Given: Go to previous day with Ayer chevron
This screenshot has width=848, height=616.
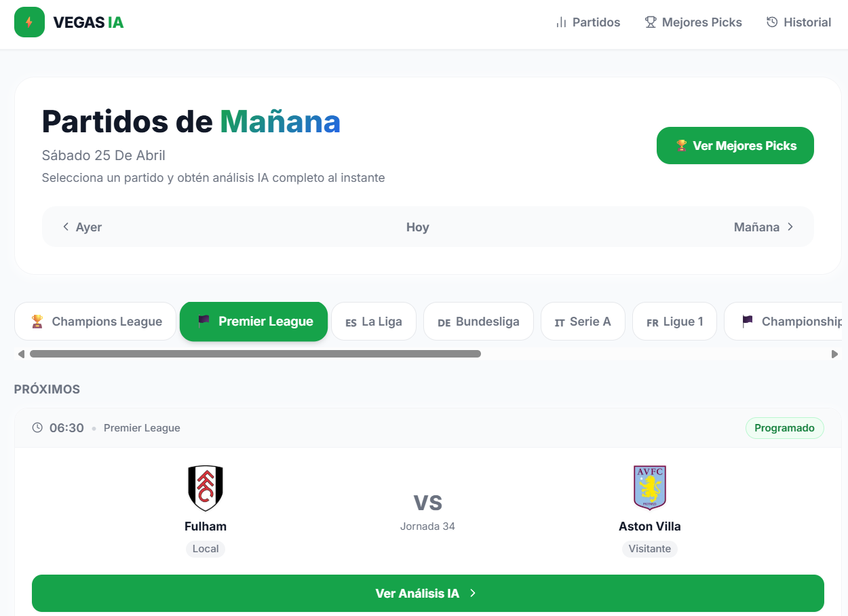Looking at the screenshot, I should pyautogui.click(x=66, y=227).
